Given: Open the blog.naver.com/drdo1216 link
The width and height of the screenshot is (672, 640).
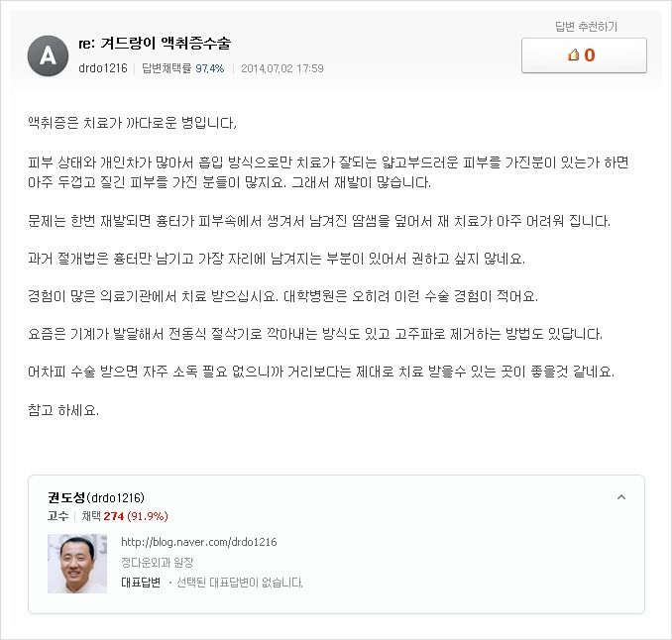Looking at the screenshot, I should point(199,542).
